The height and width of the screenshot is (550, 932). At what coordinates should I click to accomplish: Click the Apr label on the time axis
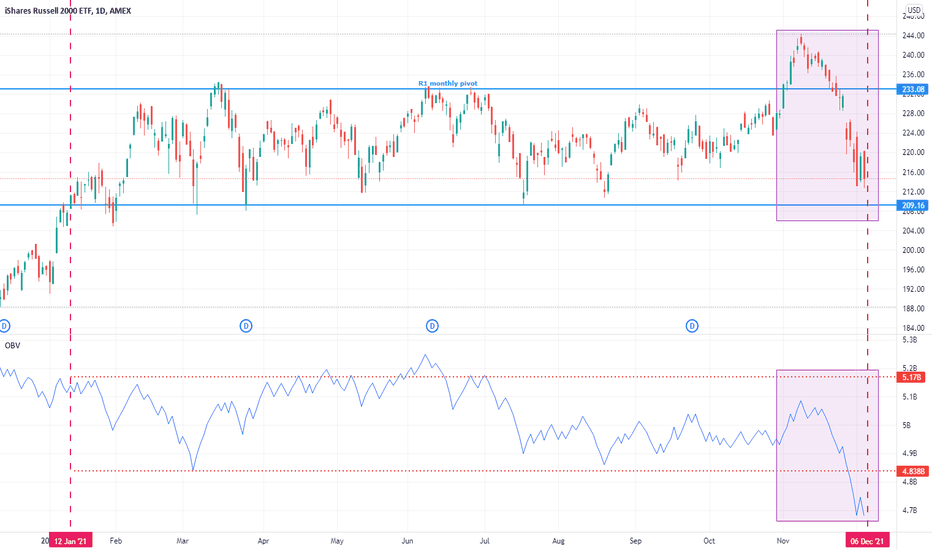click(263, 541)
